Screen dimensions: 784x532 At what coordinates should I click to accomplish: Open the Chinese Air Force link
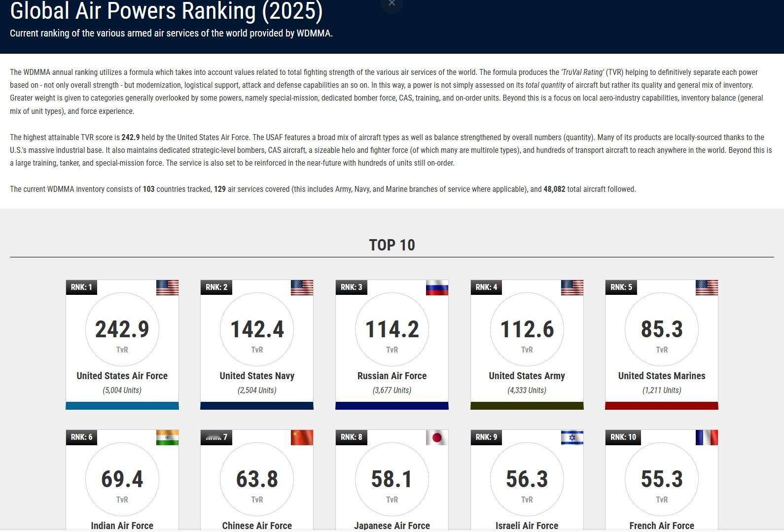click(x=257, y=526)
